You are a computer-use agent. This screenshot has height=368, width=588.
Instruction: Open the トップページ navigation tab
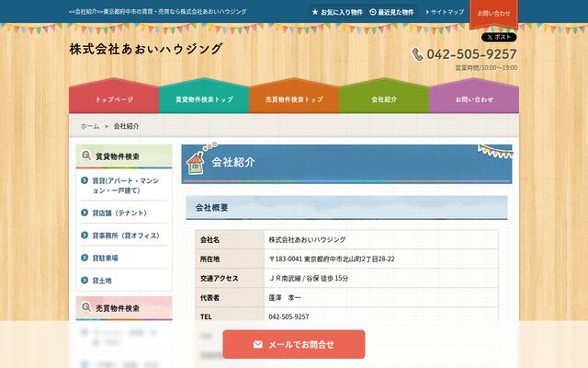click(x=114, y=99)
